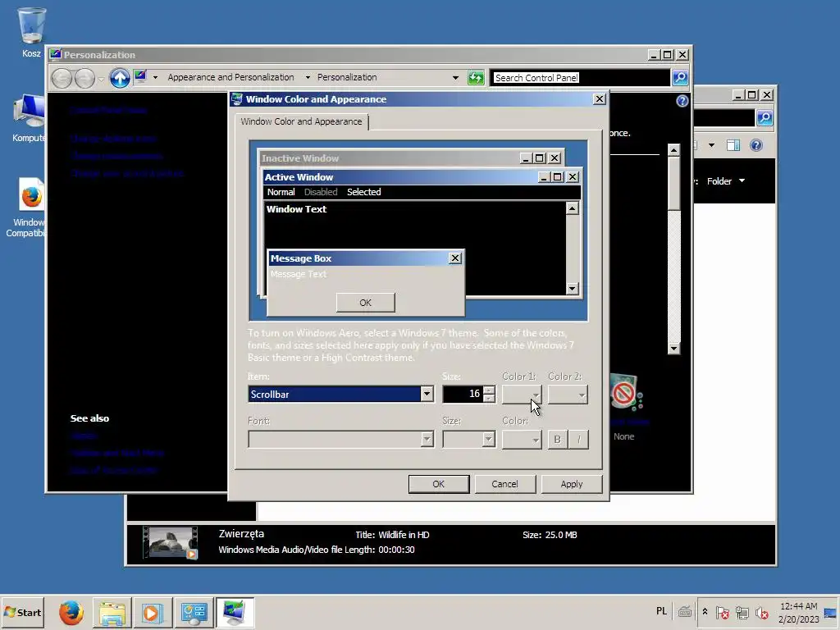Decrease the item Size spinner value
Viewport: 840px width, 630px height.
(489, 398)
